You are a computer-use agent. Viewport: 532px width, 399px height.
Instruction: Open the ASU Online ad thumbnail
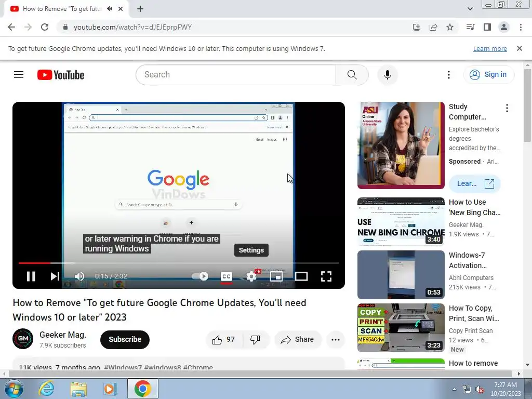[x=401, y=145]
